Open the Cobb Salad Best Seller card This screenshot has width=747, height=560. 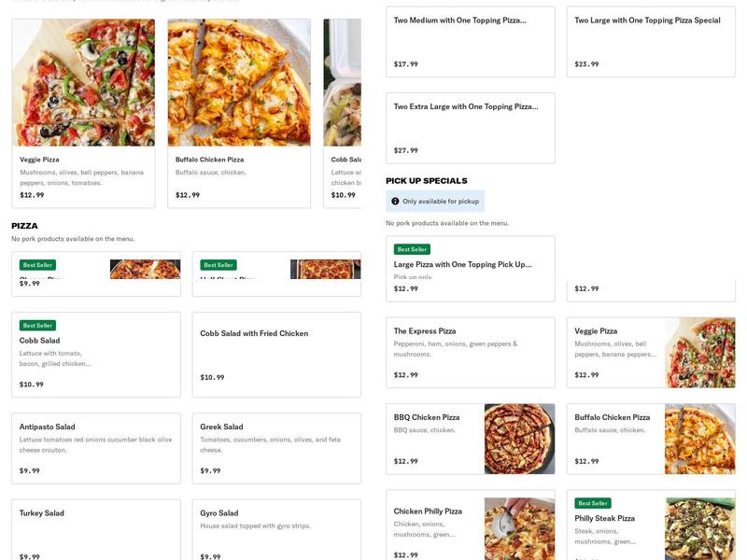tap(95, 355)
